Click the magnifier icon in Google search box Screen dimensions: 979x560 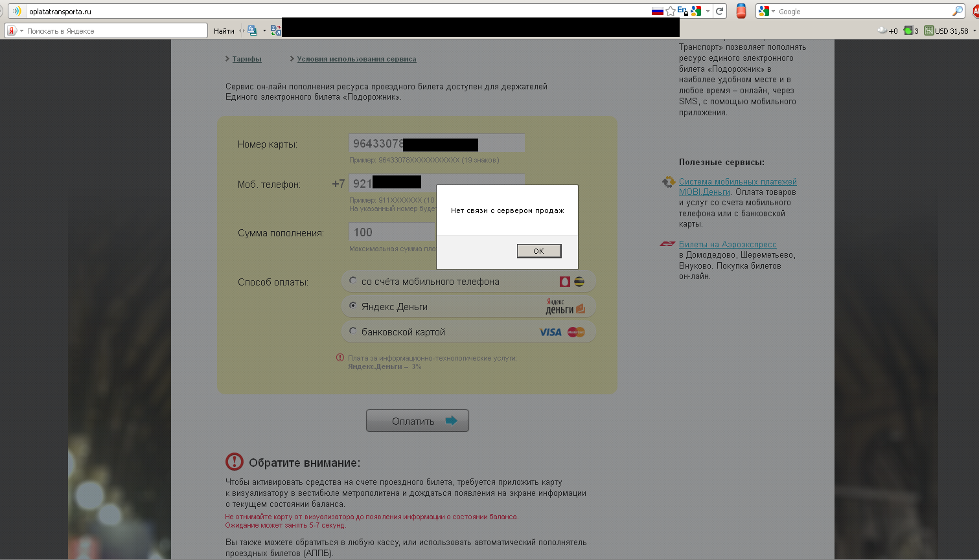[957, 11]
